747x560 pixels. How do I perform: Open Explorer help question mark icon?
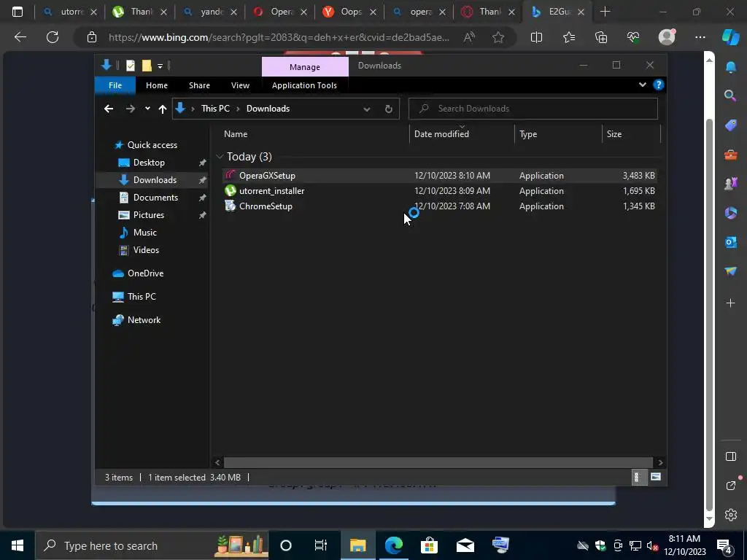click(x=659, y=85)
